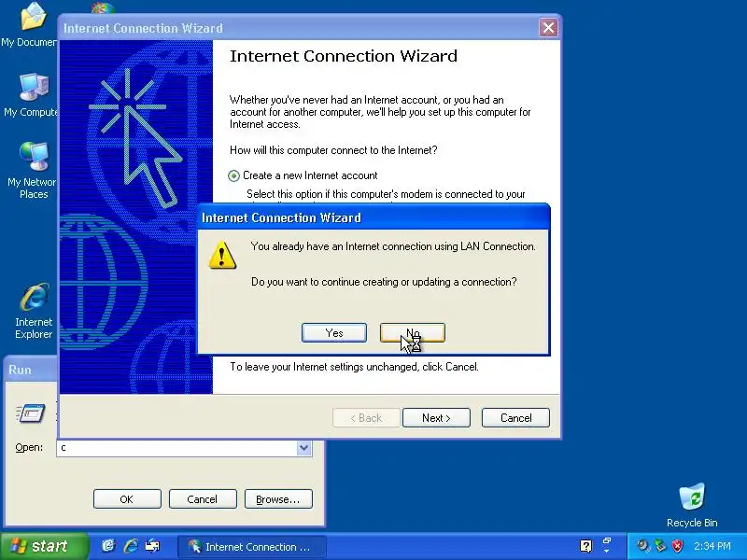
Task: Click the red security shield tray icon
Action: (678, 546)
